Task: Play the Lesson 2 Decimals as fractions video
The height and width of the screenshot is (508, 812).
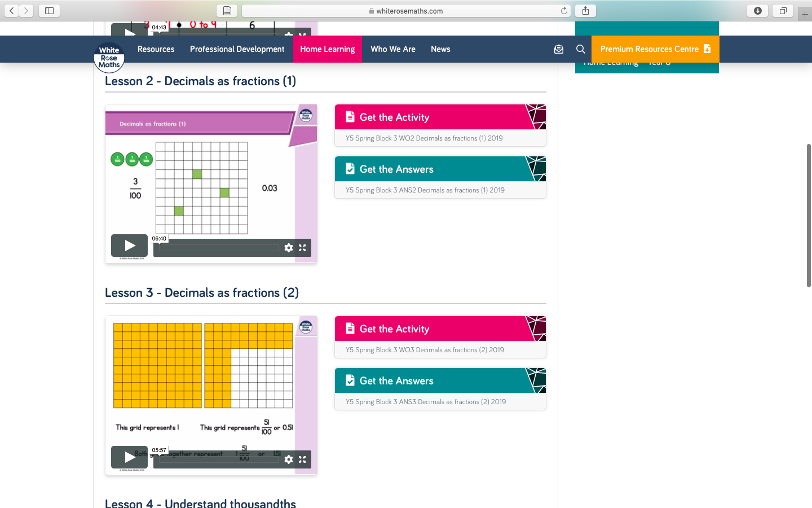Action: click(129, 246)
